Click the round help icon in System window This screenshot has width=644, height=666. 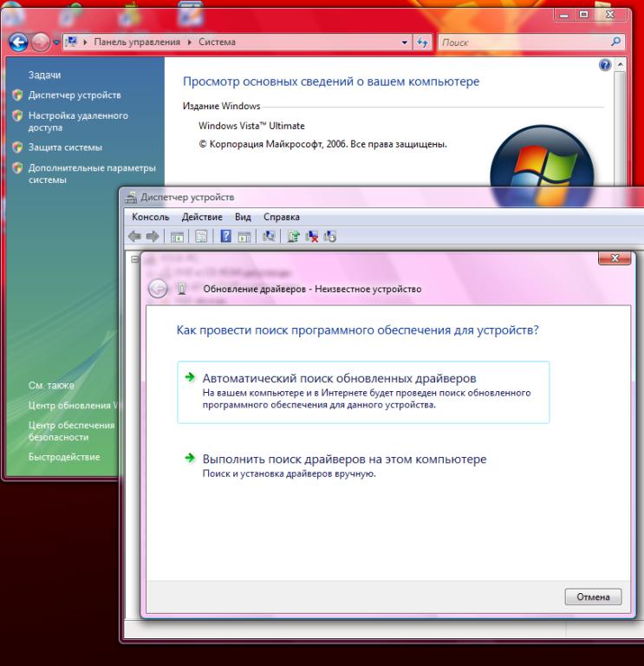click(605, 65)
